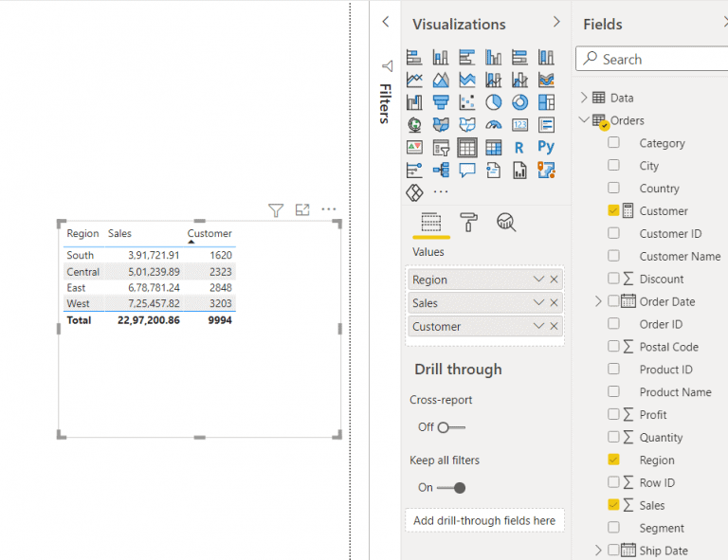Remove Customer from Values well
Screen dimensions: 728x560
click(554, 326)
